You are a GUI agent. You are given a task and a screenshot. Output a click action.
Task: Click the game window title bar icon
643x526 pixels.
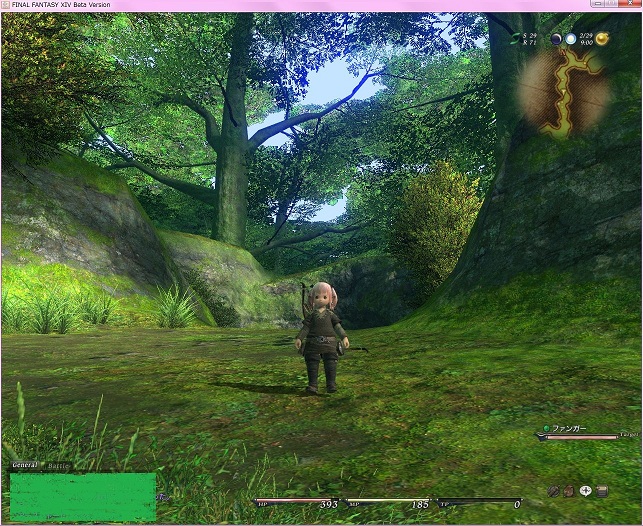pyautogui.click(x=6, y=5)
